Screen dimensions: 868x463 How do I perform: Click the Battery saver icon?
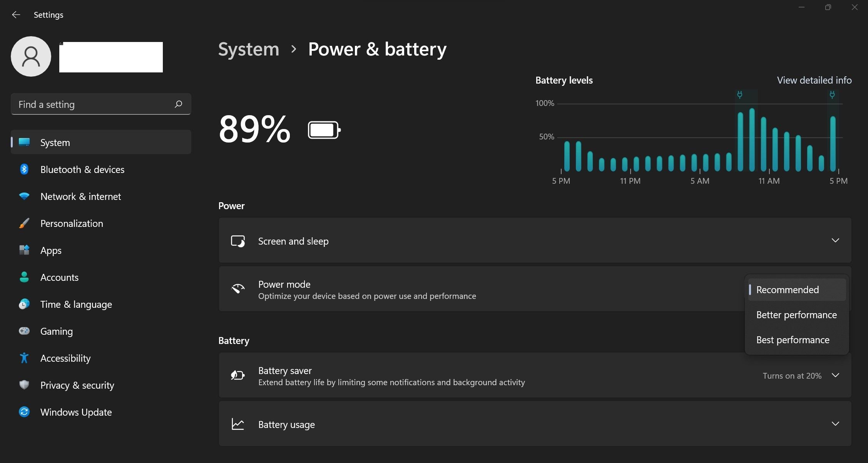[x=237, y=375]
